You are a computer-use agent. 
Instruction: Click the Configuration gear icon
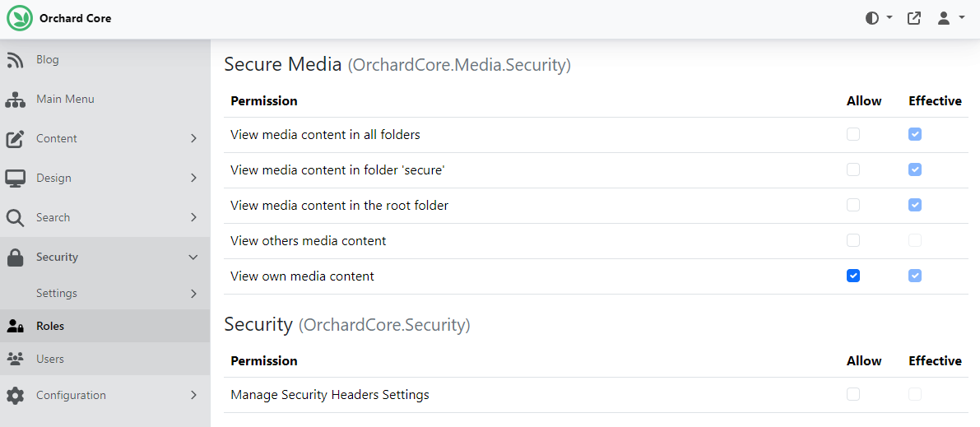coord(15,396)
